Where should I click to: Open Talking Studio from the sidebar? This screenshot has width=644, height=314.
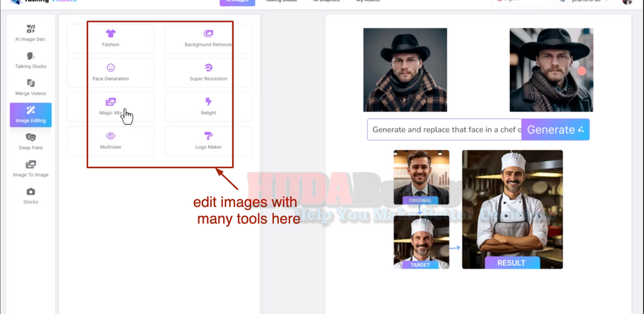[31, 60]
